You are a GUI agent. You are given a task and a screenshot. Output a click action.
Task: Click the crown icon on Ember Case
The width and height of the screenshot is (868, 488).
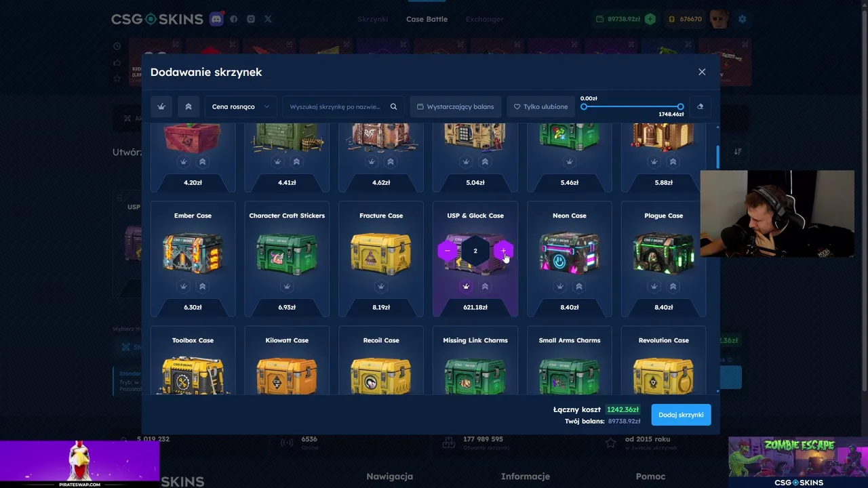point(183,286)
